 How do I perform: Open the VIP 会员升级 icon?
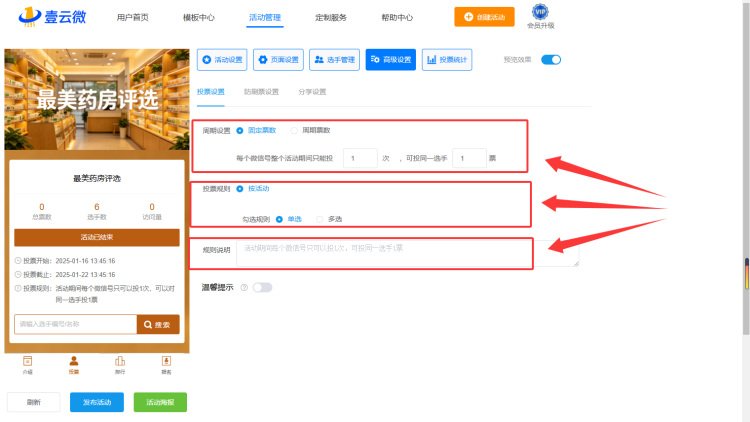point(540,16)
